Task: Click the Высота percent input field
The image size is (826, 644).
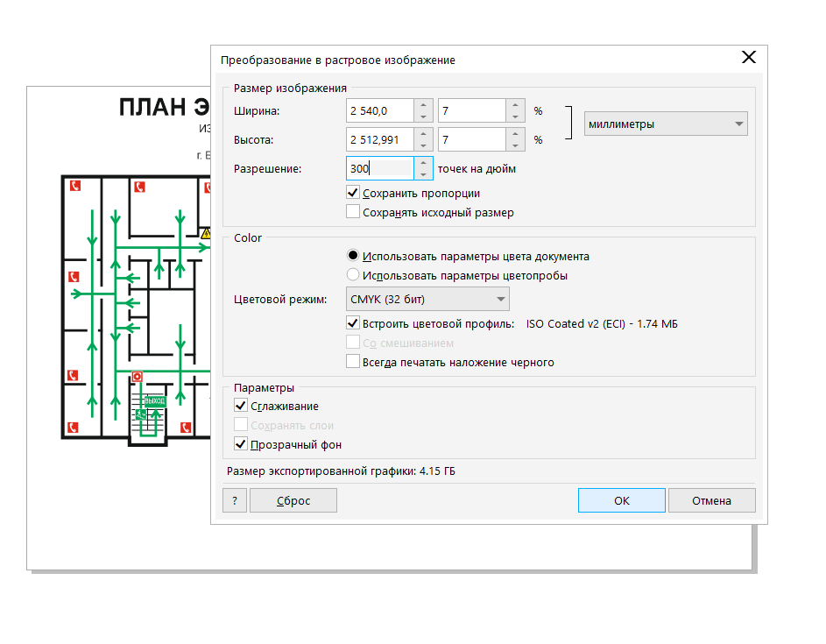Action: click(472, 139)
